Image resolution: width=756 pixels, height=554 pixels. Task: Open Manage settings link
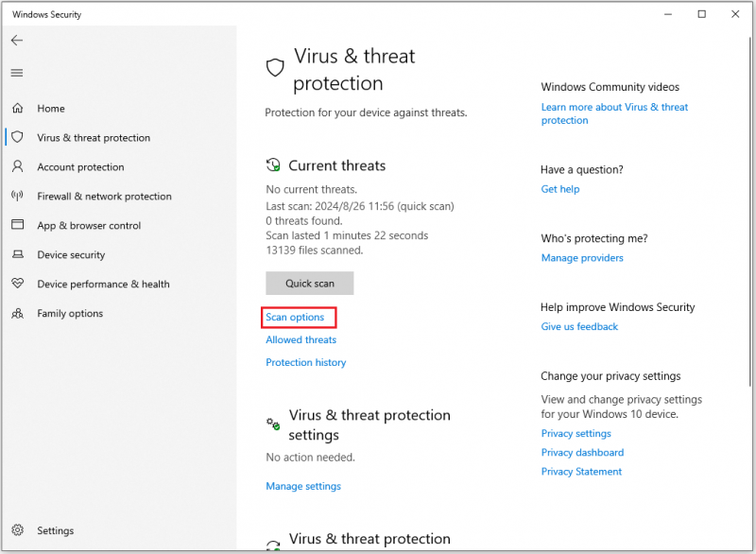pyautogui.click(x=303, y=486)
